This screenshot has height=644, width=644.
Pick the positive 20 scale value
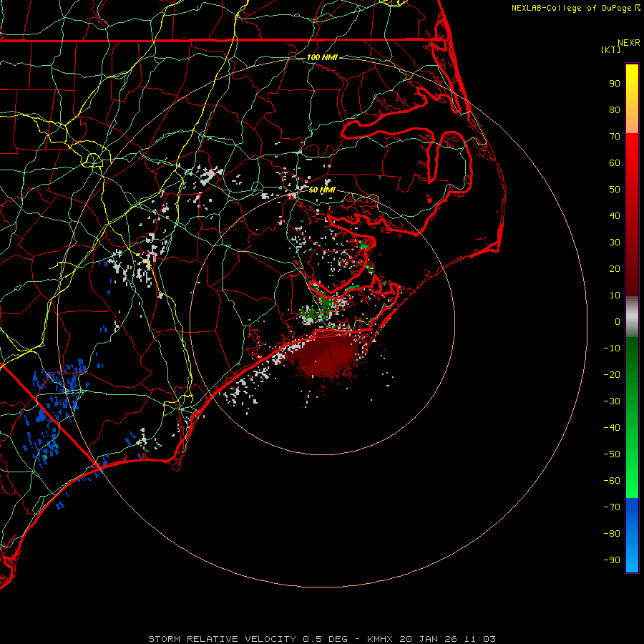coord(615,268)
